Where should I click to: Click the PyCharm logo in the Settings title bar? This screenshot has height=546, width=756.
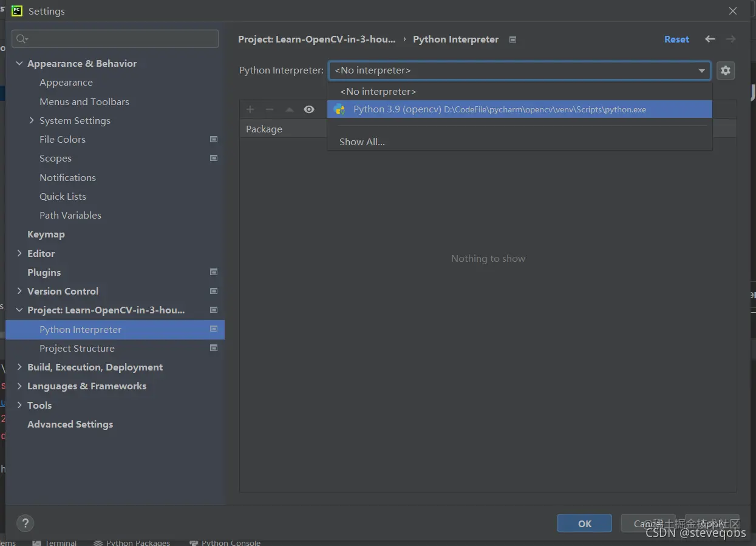point(17,11)
